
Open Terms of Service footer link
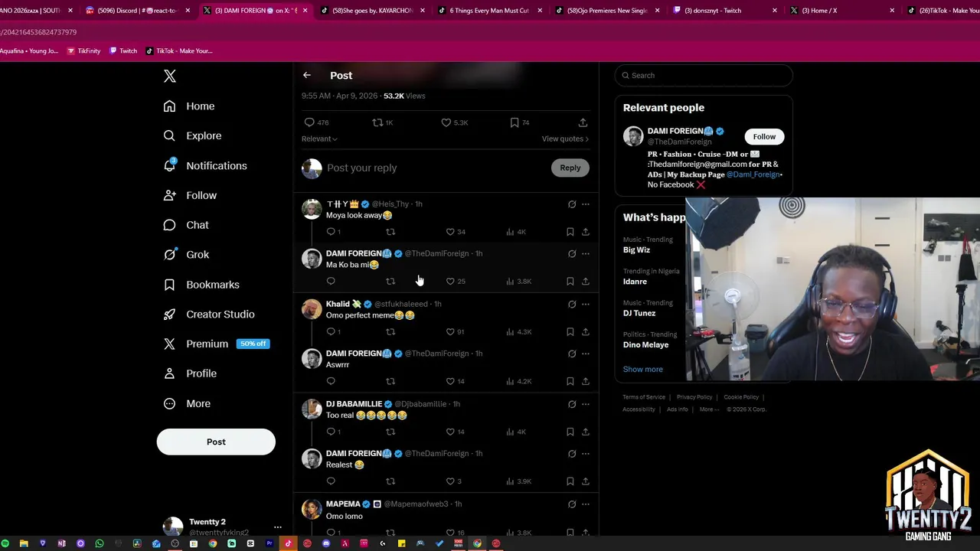(x=644, y=397)
